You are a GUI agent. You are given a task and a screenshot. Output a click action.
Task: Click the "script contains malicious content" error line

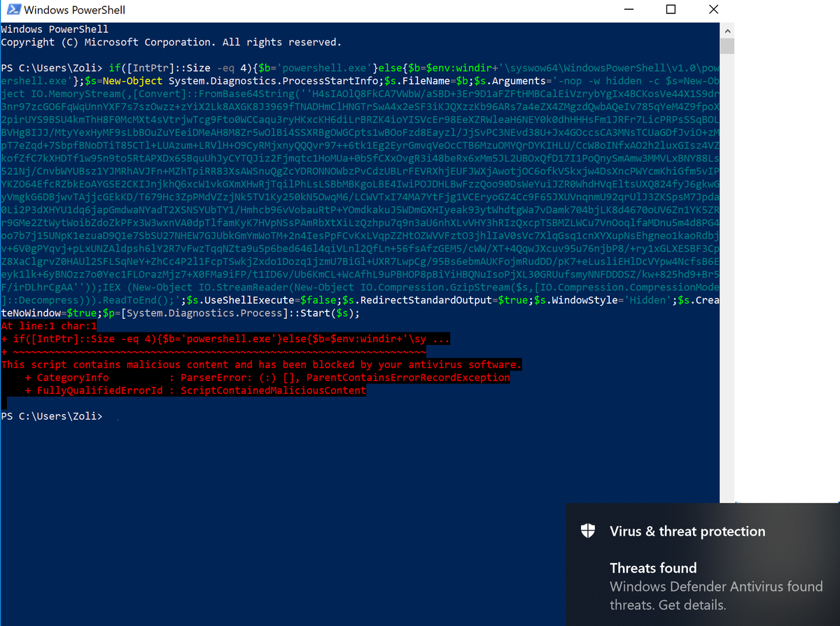click(x=261, y=364)
